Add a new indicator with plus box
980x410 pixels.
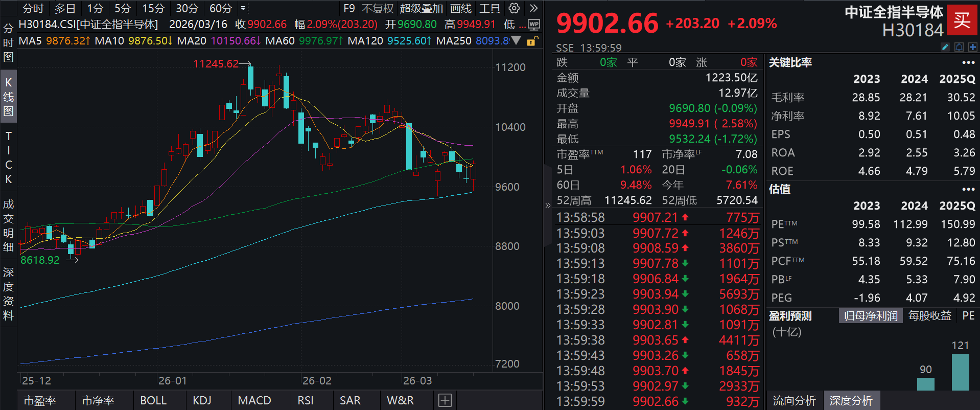click(x=445, y=400)
